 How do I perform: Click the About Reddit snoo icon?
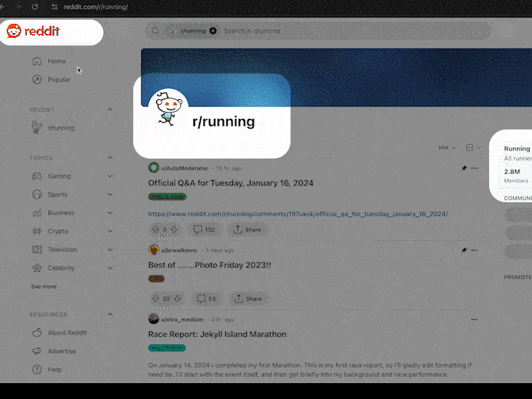coord(37,333)
